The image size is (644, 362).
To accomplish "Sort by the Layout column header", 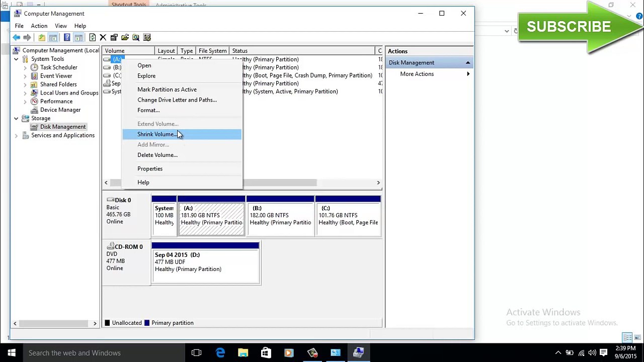I will (167, 51).
